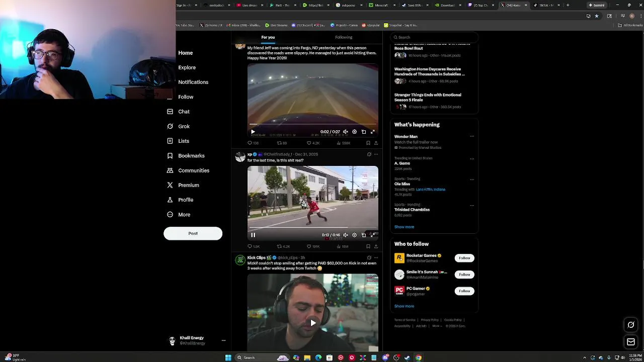The width and height of the screenshot is (644, 362).
Task: Open Bookmarks from the left sidebar
Action: point(186,156)
